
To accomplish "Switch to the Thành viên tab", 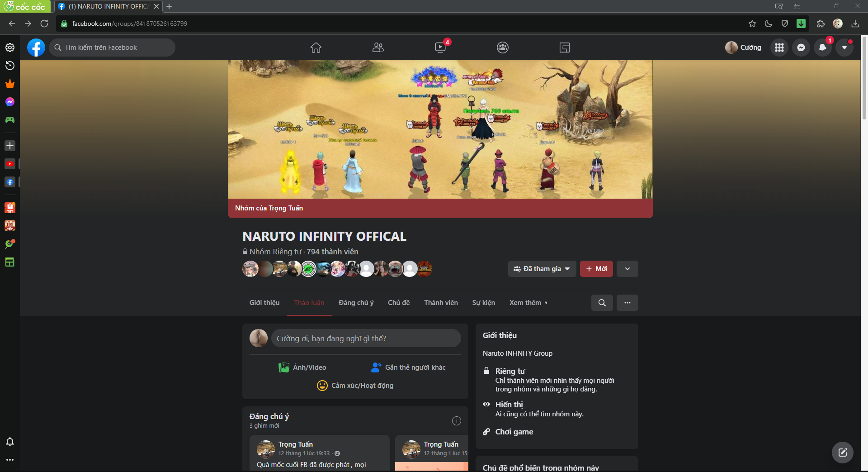I will [441, 303].
